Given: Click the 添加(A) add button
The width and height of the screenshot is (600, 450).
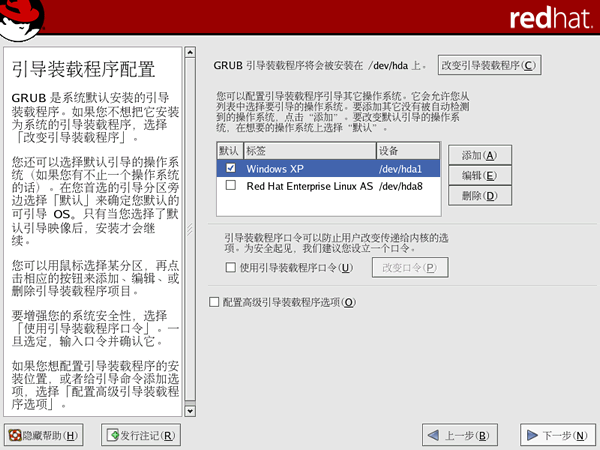Looking at the screenshot, I should click(480, 155).
